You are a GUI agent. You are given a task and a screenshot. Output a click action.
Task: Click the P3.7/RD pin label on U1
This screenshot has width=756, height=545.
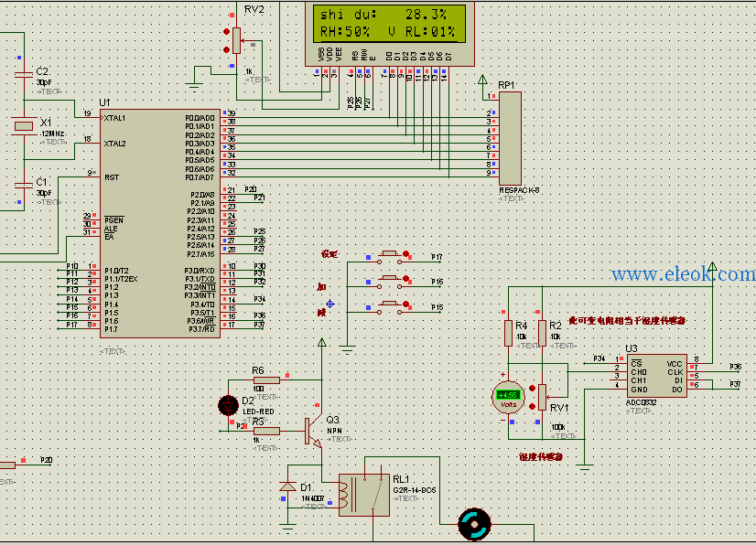201,329
